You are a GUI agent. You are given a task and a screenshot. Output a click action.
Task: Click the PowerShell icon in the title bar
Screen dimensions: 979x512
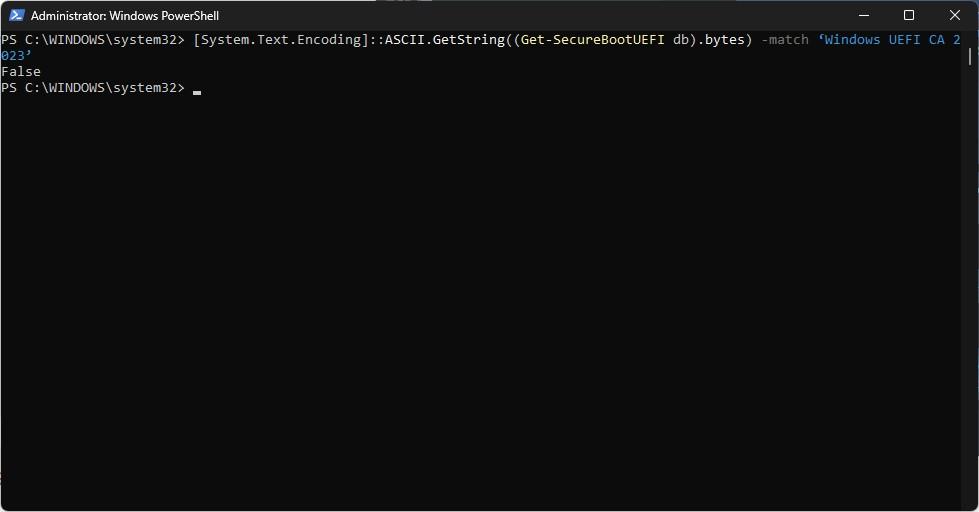[x=17, y=15]
